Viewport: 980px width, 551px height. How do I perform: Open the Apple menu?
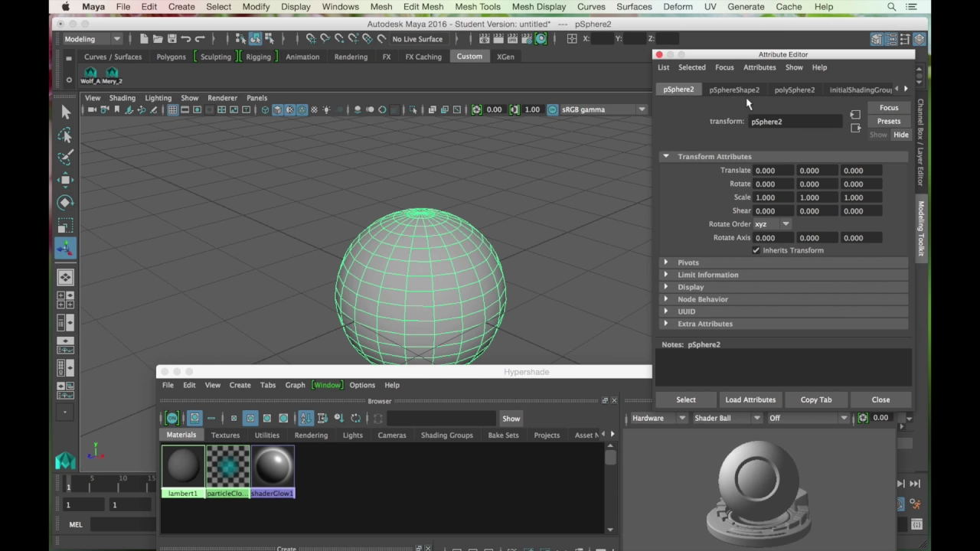tap(66, 7)
